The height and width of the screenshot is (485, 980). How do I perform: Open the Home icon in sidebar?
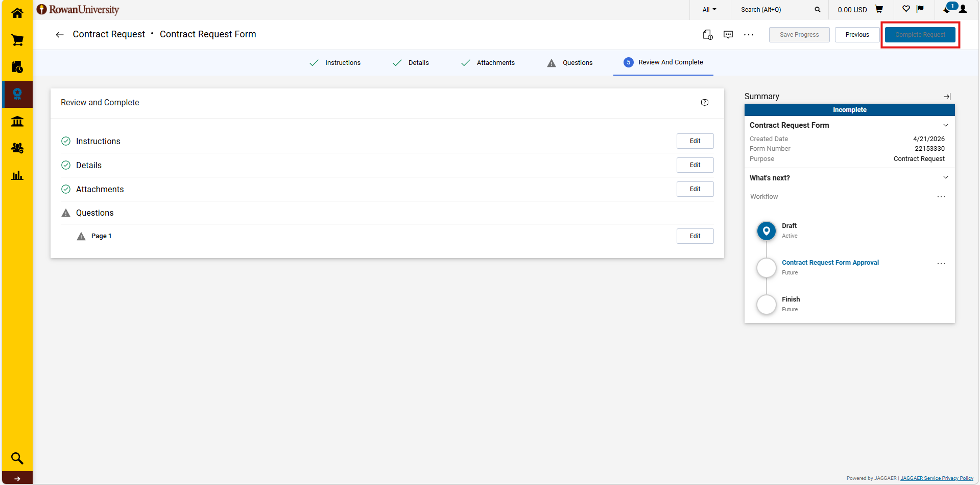17,13
